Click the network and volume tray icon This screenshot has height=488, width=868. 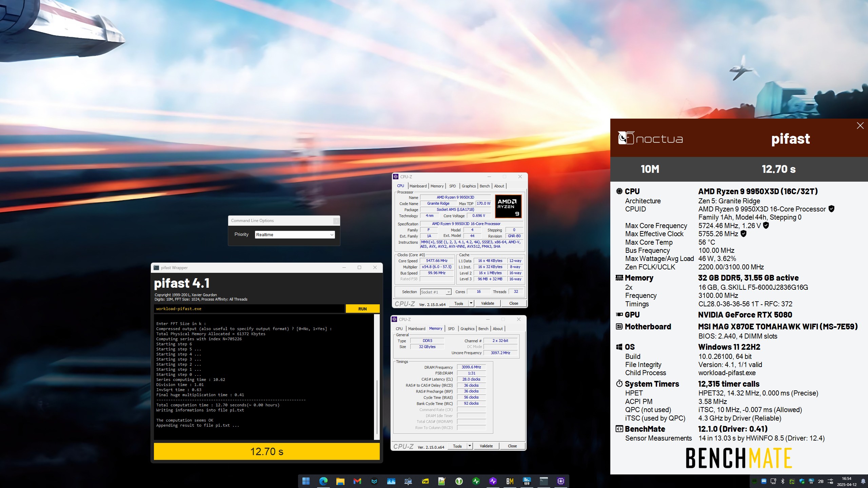point(830,481)
